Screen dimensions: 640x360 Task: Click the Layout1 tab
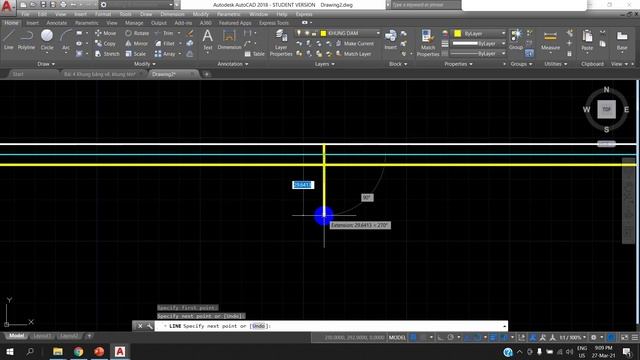coord(42,336)
